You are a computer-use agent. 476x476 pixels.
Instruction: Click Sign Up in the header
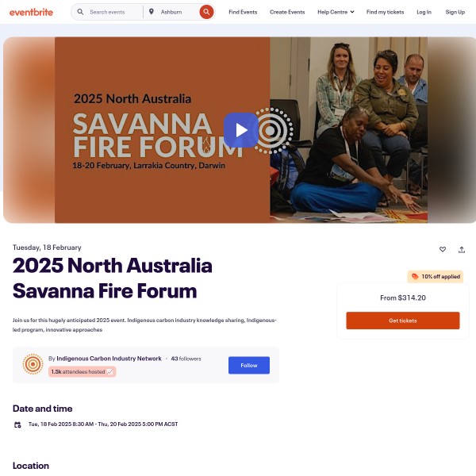pyautogui.click(x=455, y=12)
